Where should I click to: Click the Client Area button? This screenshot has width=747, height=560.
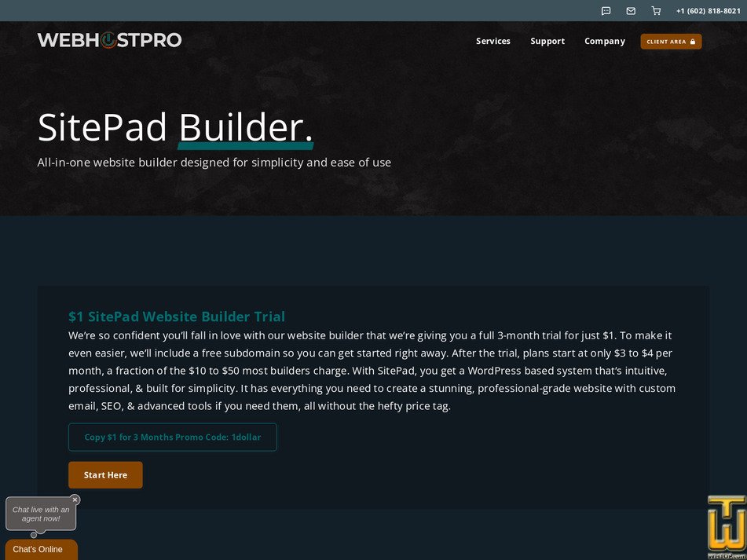(x=671, y=41)
